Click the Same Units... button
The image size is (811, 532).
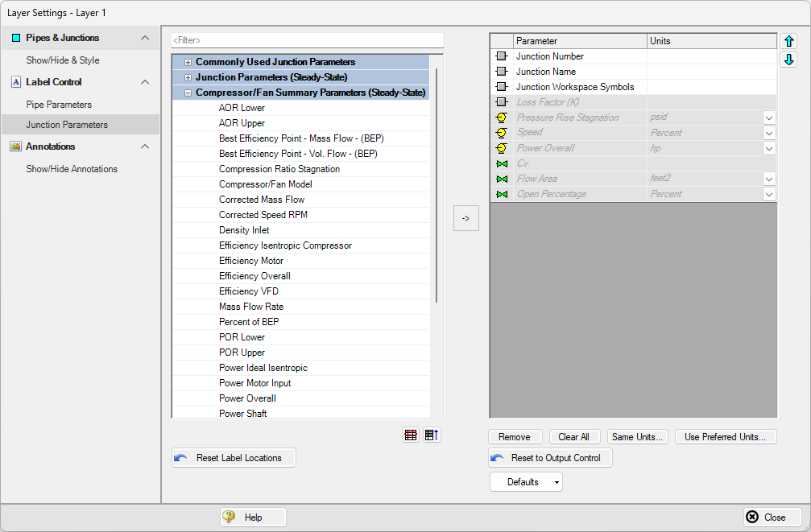tap(637, 437)
